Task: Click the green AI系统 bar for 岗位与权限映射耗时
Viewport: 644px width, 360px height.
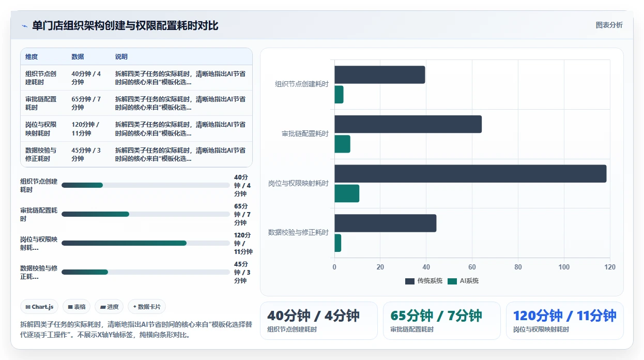Action: [x=347, y=193]
